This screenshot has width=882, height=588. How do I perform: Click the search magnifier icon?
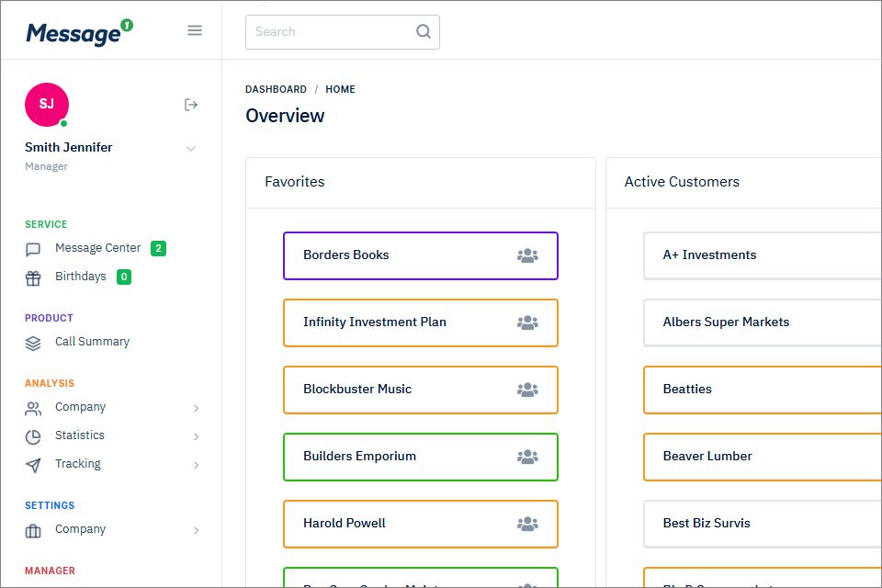tap(424, 31)
